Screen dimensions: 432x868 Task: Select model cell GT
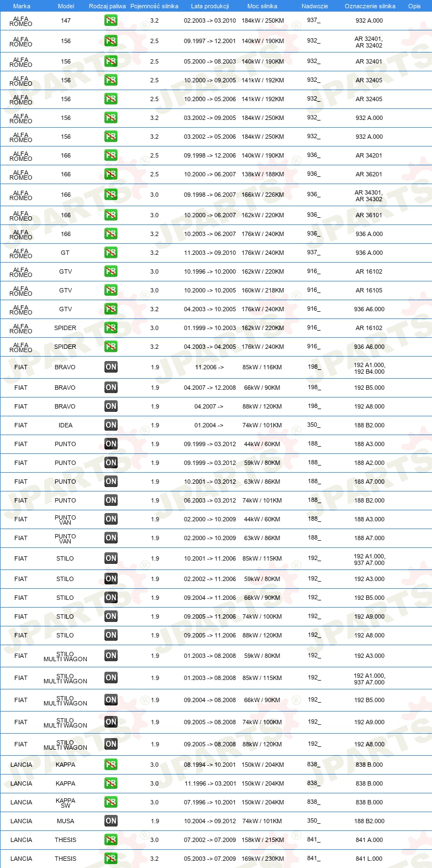(65, 253)
